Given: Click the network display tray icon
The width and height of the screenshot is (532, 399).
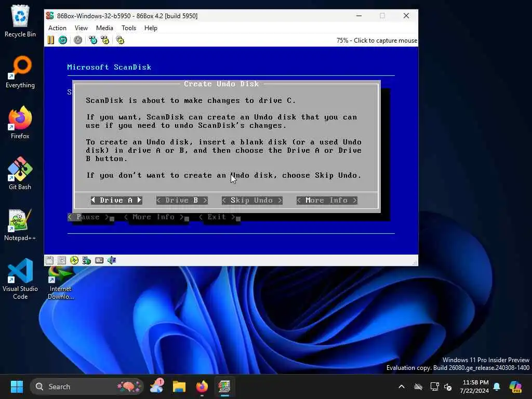Looking at the screenshot, I should pyautogui.click(x=434, y=387).
